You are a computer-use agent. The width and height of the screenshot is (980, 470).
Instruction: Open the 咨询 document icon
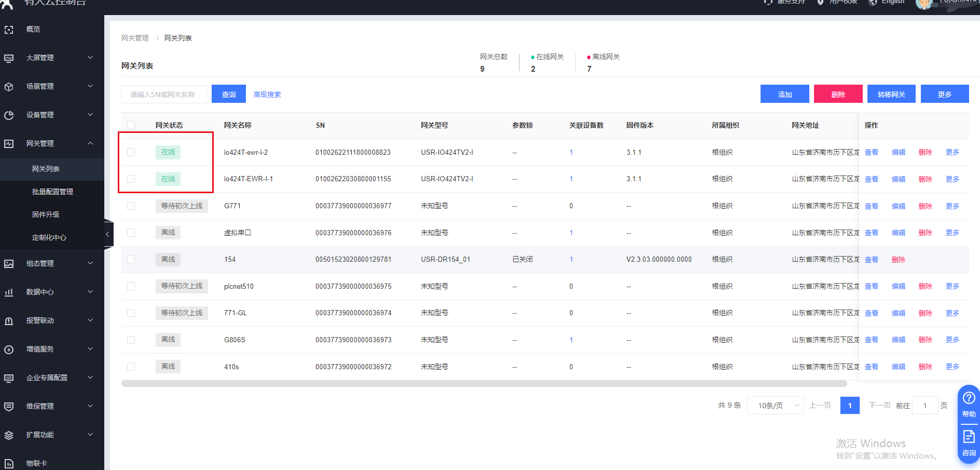[x=969, y=437]
